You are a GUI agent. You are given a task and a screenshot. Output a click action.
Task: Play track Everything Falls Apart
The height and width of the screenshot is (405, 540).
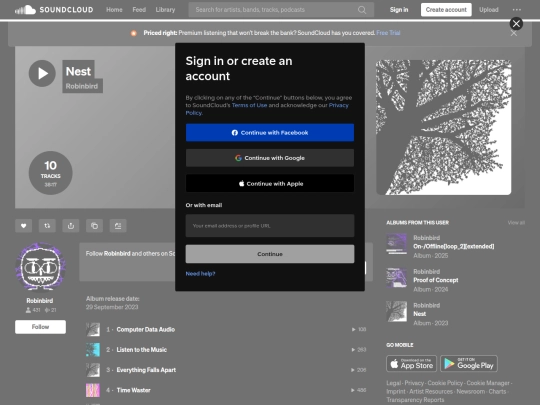[x=146, y=370]
